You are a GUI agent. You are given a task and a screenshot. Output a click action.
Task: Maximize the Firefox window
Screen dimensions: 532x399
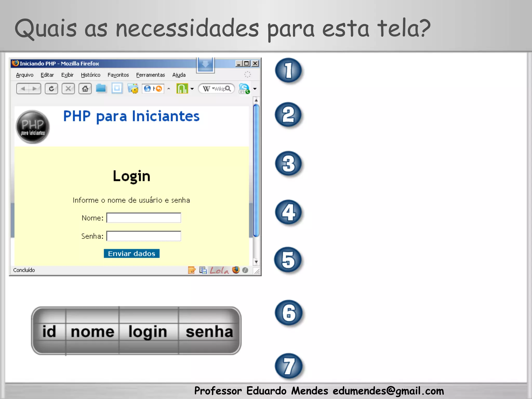point(247,63)
